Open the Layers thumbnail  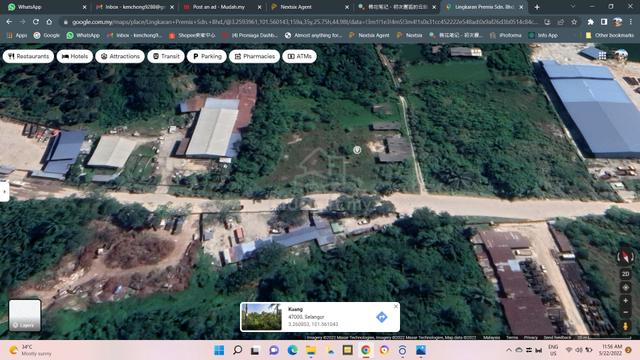pyautogui.click(x=25, y=315)
